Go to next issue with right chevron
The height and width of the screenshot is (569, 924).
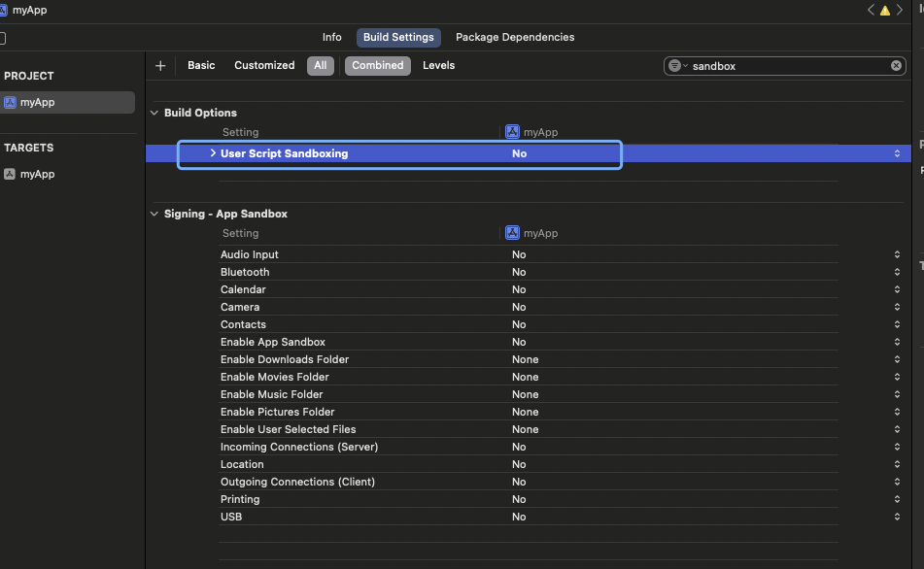point(900,10)
